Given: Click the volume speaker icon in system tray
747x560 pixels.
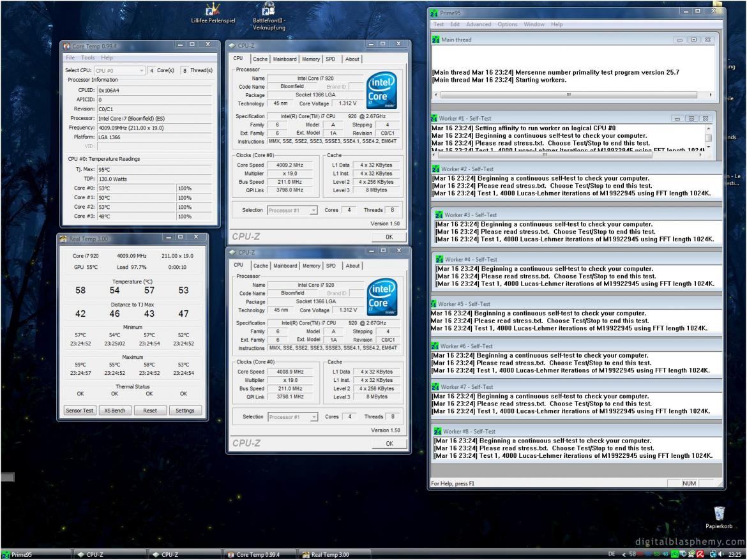Looking at the screenshot, I should tap(721, 554).
